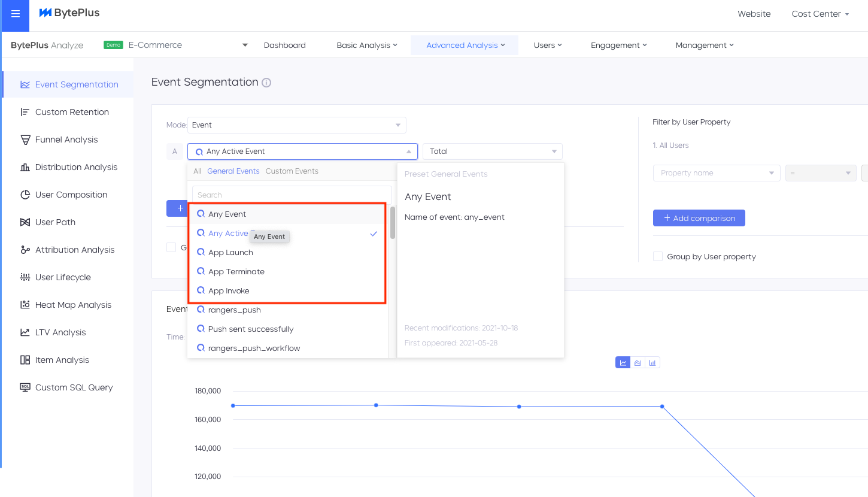The height and width of the screenshot is (497, 868).
Task: Open Custom Retention in the sidebar
Action: (72, 112)
